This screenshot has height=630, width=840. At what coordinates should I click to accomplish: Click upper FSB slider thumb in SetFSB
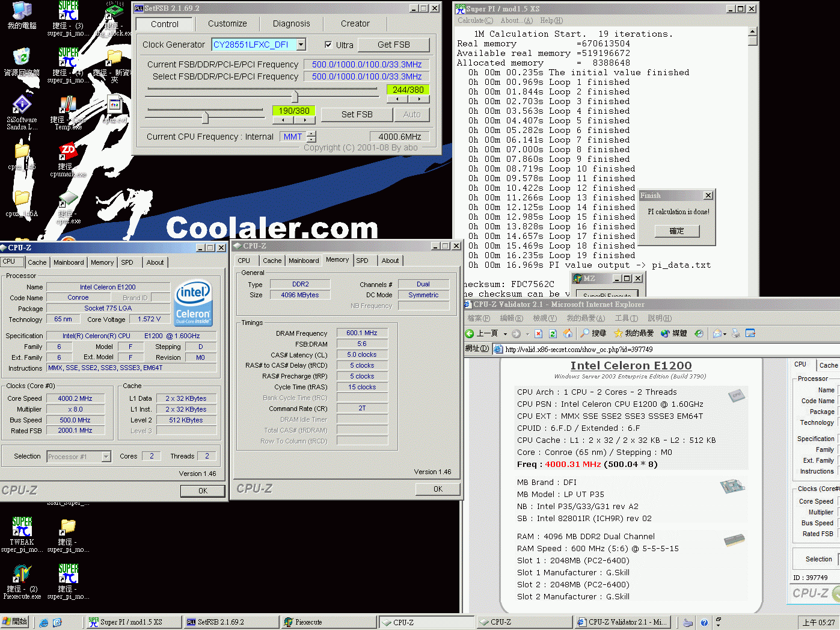click(x=295, y=97)
